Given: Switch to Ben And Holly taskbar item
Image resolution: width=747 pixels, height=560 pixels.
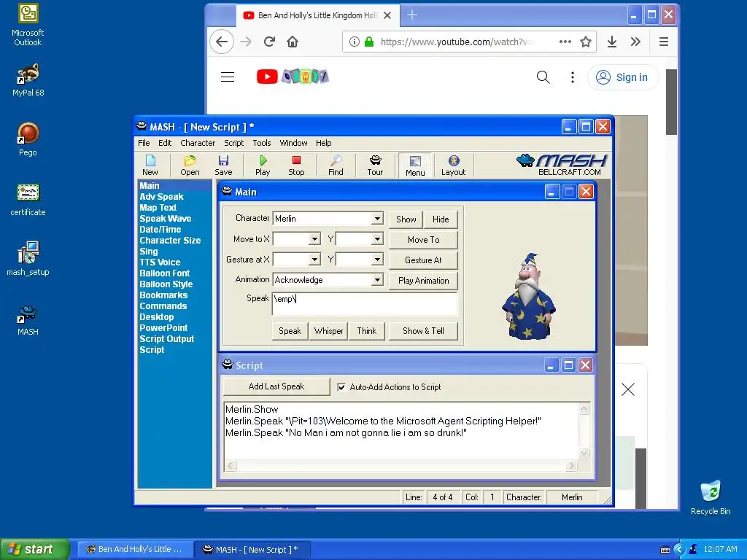Looking at the screenshot, I should (135, 549).
